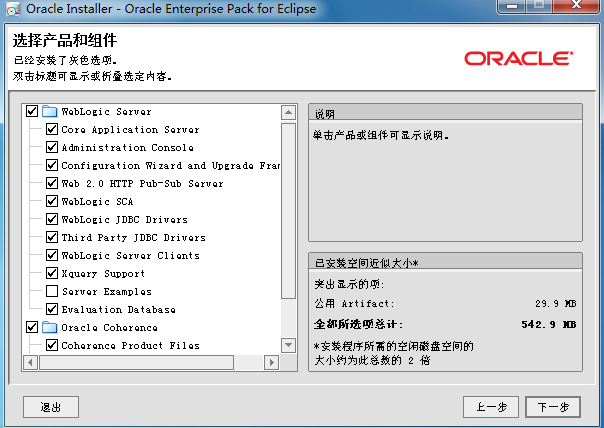Uncheck Coherence Product Files checkbox
This screenshot has width=604, height=428.
(52, 345)
